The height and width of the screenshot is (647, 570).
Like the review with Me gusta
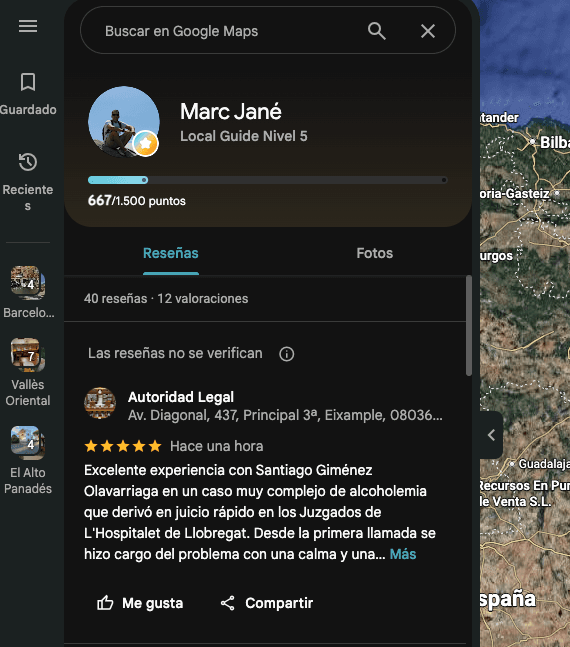click(140, 603)
